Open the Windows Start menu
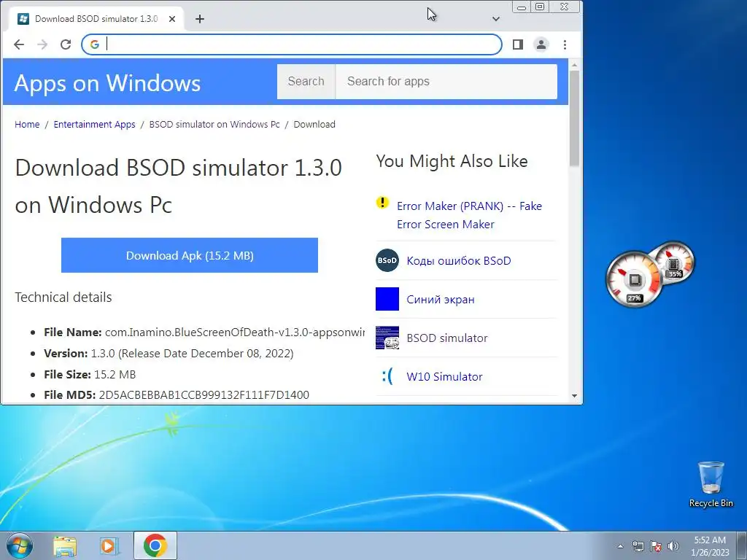The width and height of the screenshot is (747, 560). (20, 545)
